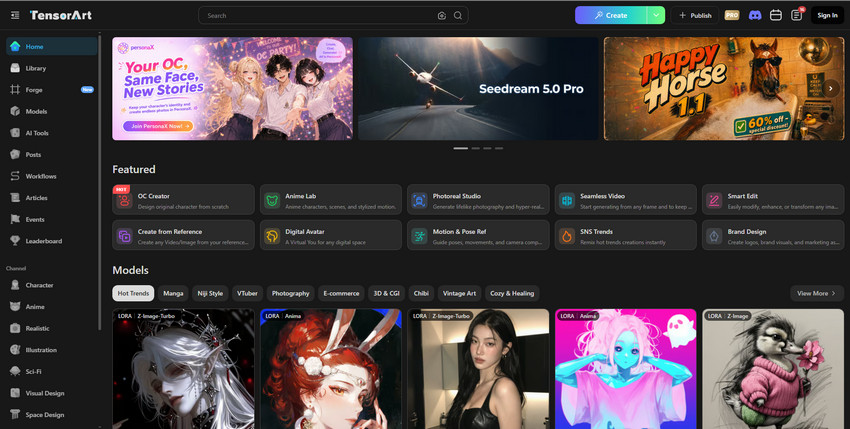Open the Anime channel icon
This screenshot has height=429, width=850.
pos(15,307)
